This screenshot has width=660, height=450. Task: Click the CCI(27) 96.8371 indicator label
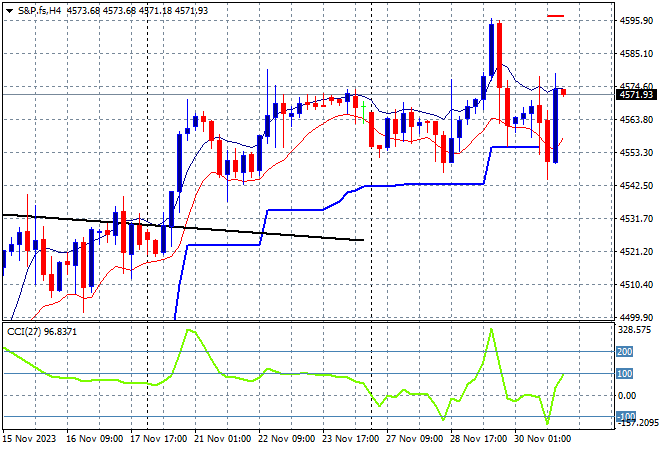tap(42, 332)
